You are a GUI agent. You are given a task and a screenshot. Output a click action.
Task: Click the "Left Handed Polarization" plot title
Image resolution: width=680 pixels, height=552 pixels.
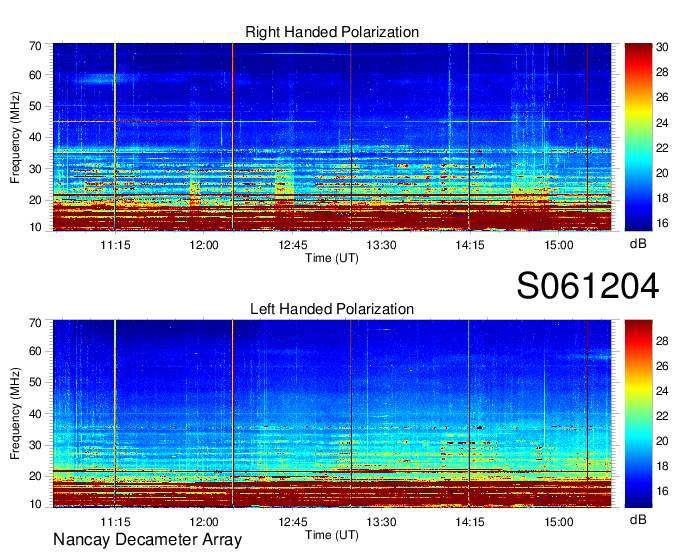point(332,309)
